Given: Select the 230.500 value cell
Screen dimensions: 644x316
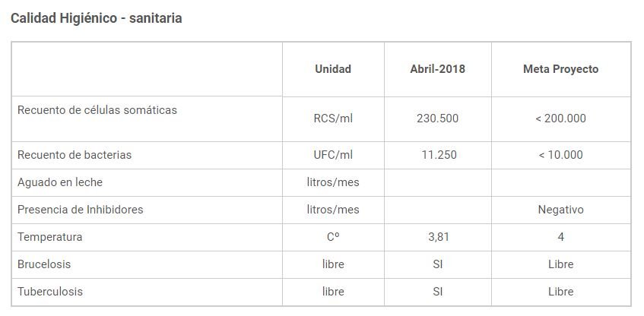Looking at the screenshot, I should (437, 118).
